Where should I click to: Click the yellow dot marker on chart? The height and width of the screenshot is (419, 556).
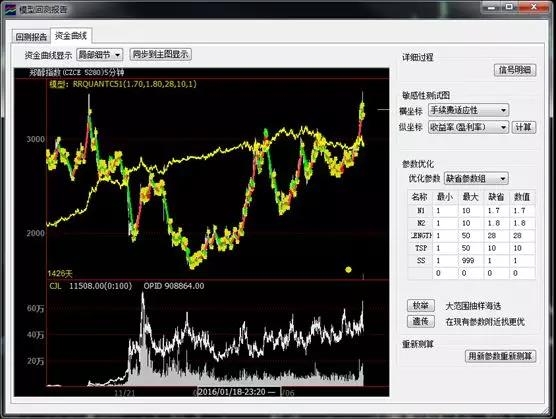click(x=348, y=270)
